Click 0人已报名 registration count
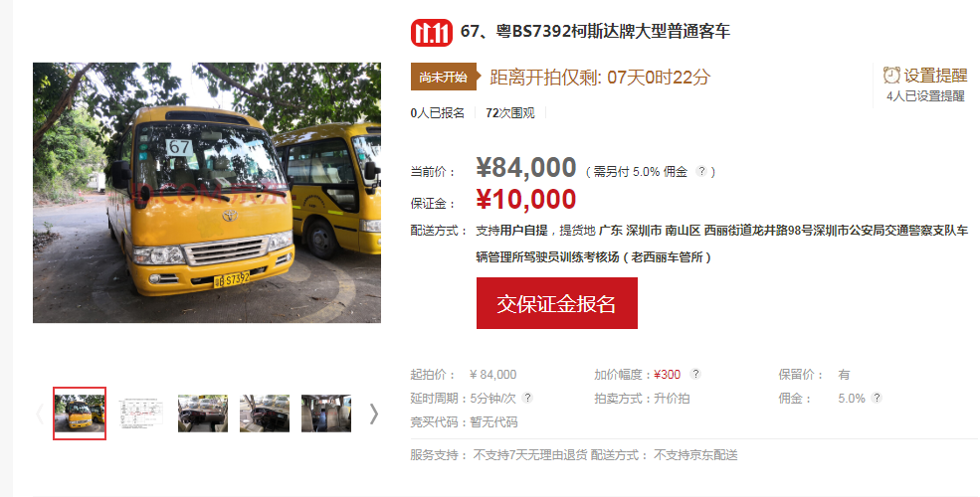The width and height of the screenshot is (980, 497). click(x=438, y=113)
